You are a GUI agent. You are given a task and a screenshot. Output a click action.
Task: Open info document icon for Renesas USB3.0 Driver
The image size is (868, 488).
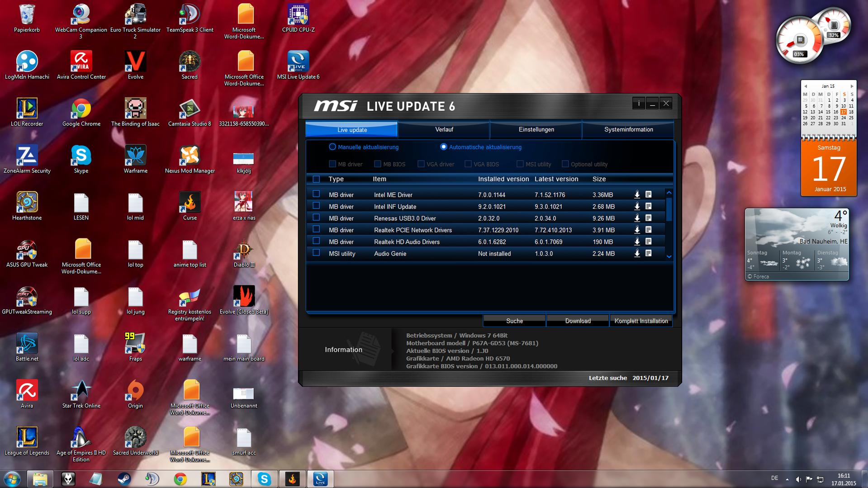point(648,218)
